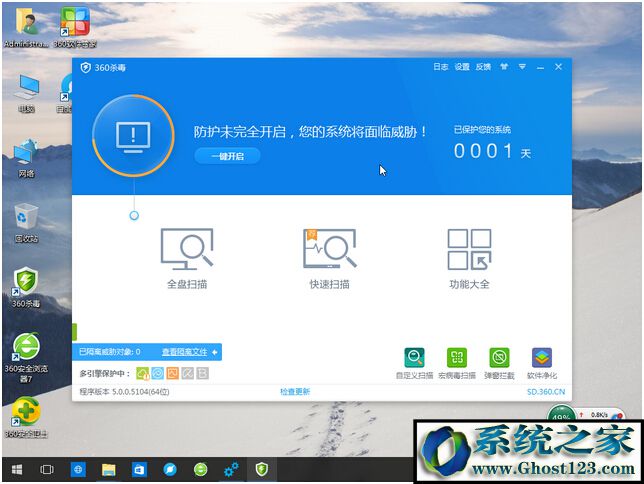Open the 网络 network desktop icon
644x484 pixels.
coord(26,159)
